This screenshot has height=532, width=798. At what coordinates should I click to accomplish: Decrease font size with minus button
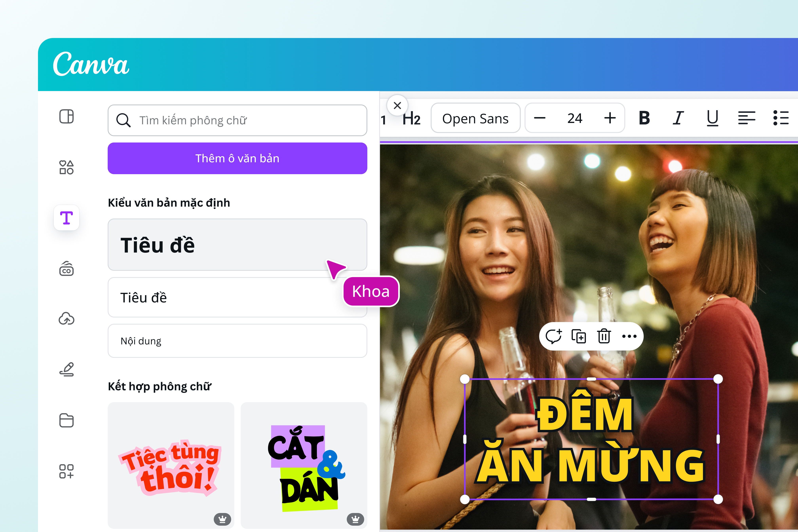tap(540, 118)
